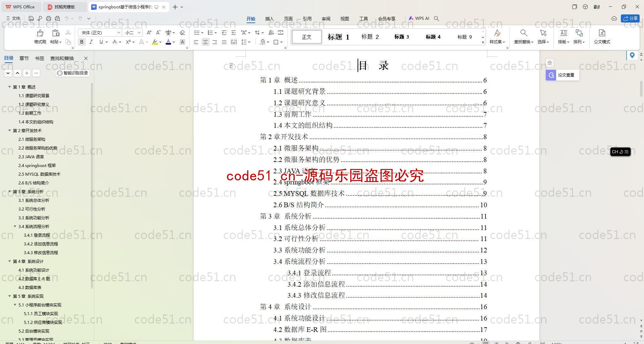This screenshot has height=344, width=644.
Task: Undo the last action
Action: click(67, 18)
